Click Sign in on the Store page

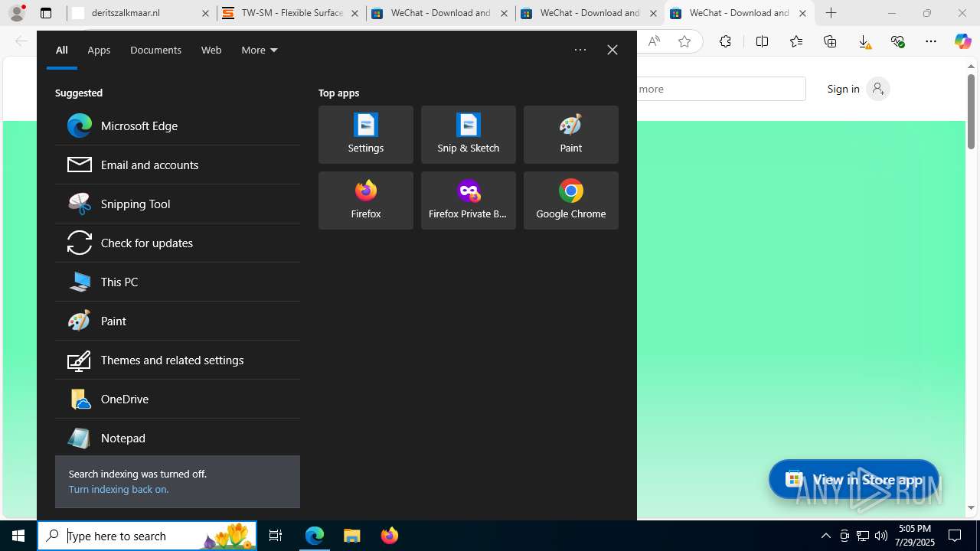[x=857, y=89]
